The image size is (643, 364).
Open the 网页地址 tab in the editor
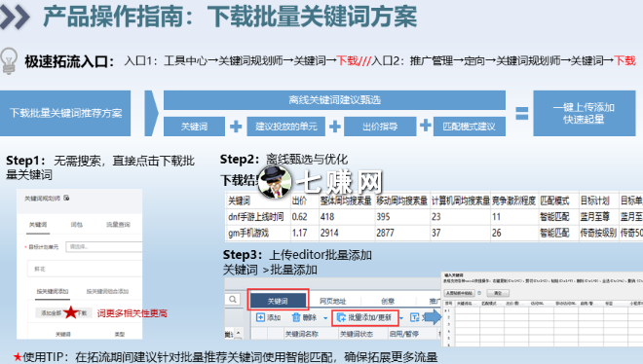(333, 302)
